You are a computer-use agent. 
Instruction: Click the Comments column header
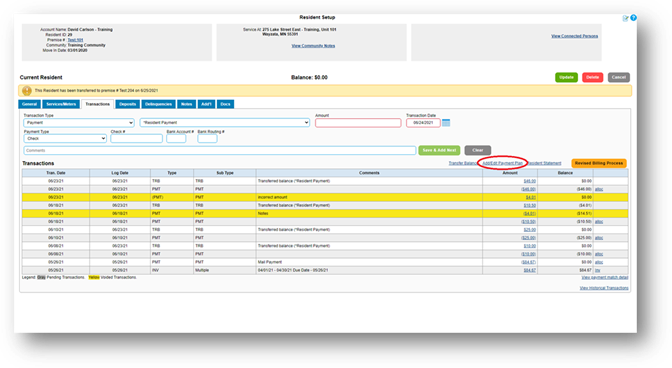click(x=369, y=173)
